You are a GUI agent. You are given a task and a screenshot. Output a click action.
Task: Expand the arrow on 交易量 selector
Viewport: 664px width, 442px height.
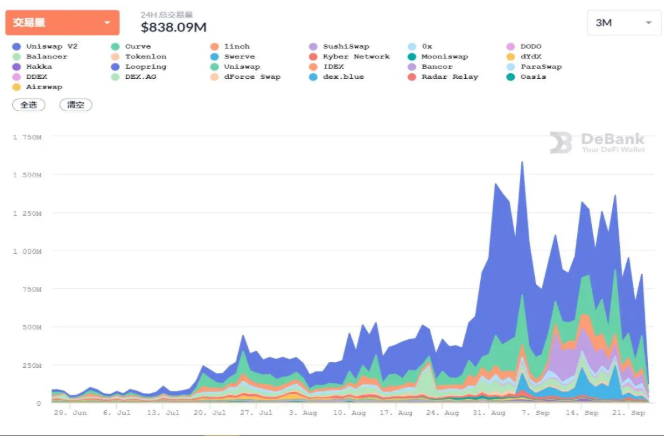point(107,22)
